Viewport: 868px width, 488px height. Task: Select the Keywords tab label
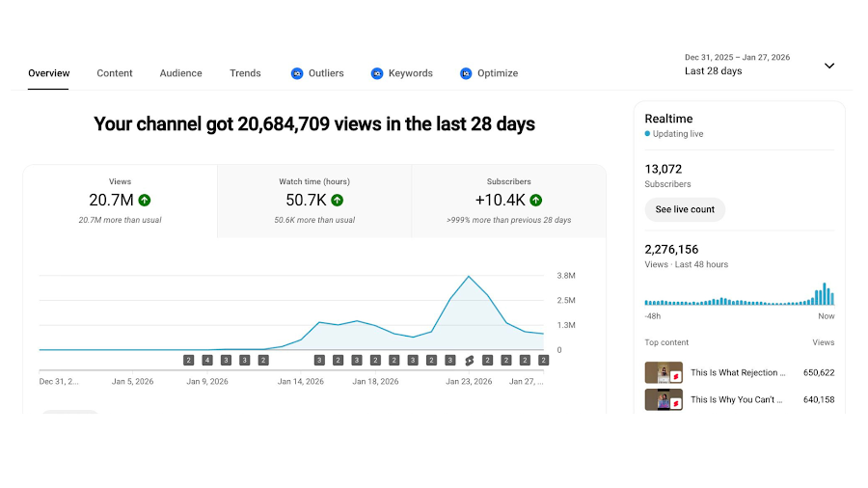(411, 73)
